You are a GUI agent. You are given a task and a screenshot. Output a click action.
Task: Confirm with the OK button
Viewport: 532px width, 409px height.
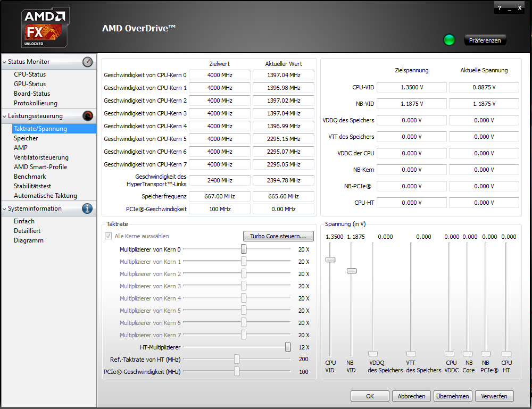pyautogui.click(x=370, y=396)
